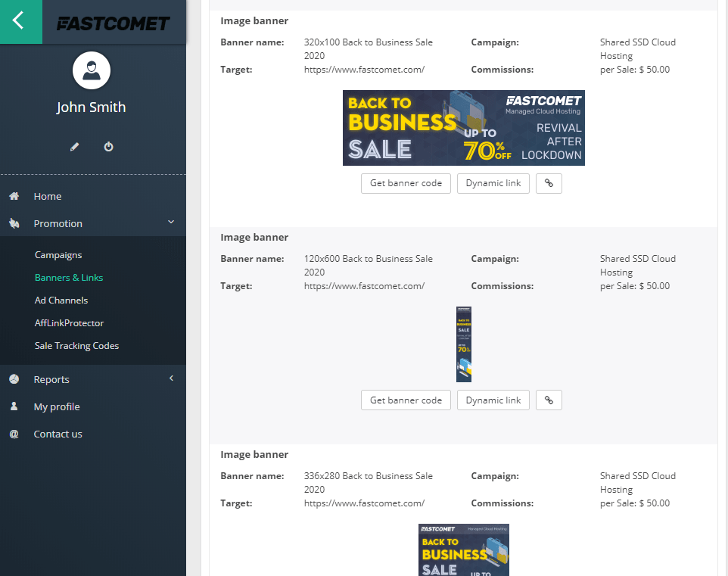Click the pencil edit icon under John Smith
The image size is (728, 576).
tap(74, 146)
